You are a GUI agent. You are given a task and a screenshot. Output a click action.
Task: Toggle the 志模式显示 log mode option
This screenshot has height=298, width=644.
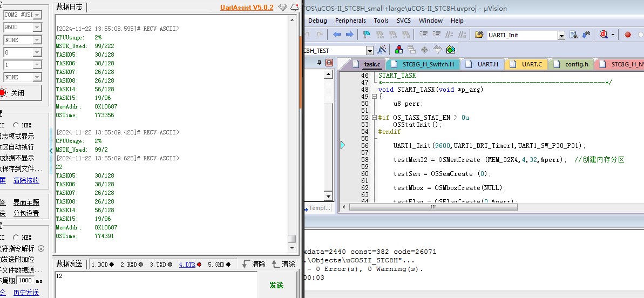(x=17, y=136)
